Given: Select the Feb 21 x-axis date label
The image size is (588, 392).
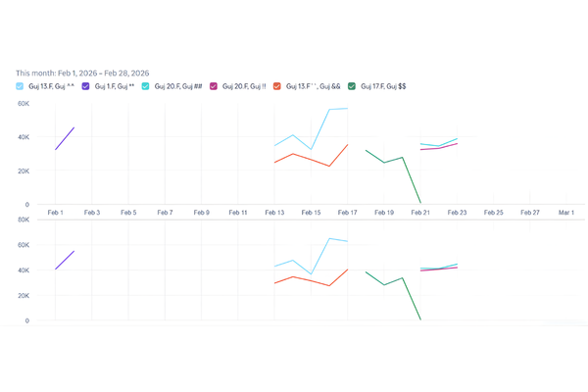Looking at the screenshot, I should click(420, 213).
